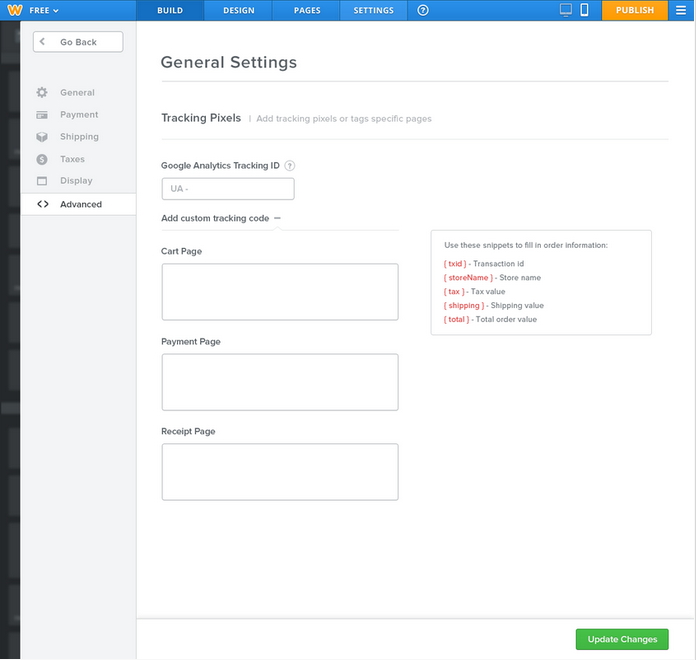Switch to the BUILD tab
The image size is (696, 660).
(x=170, y=10)
